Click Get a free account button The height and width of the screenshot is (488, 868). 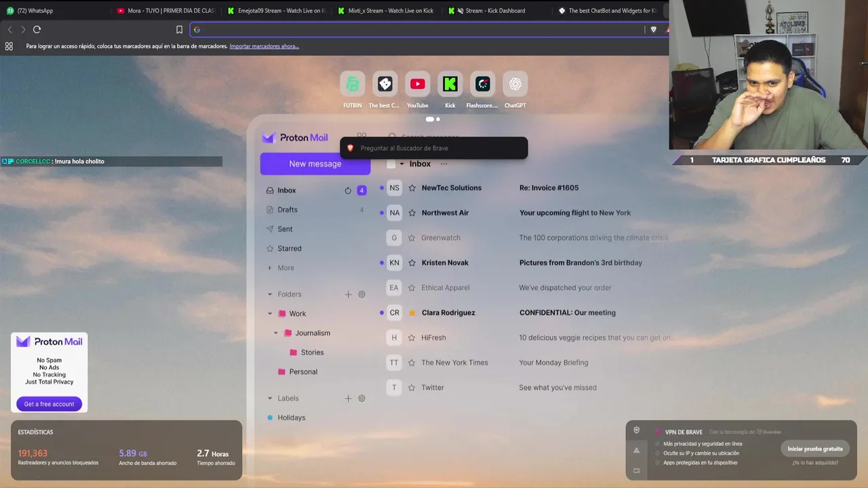(x=50, y=404)
